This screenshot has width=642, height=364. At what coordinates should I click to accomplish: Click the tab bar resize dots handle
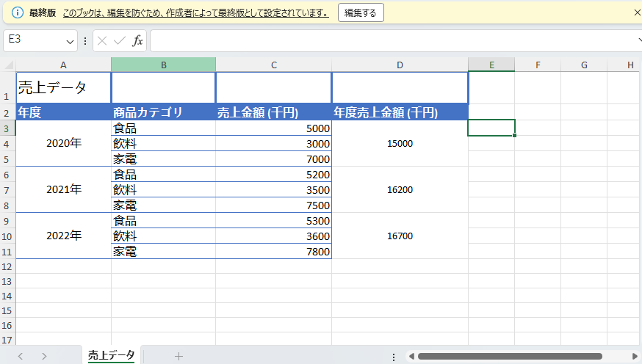(394, 357)
